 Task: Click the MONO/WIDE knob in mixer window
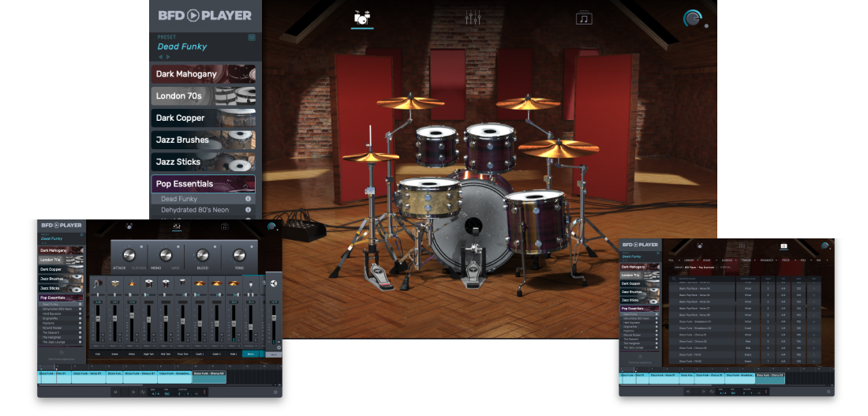pyautogui.click(x=166, y=255)
